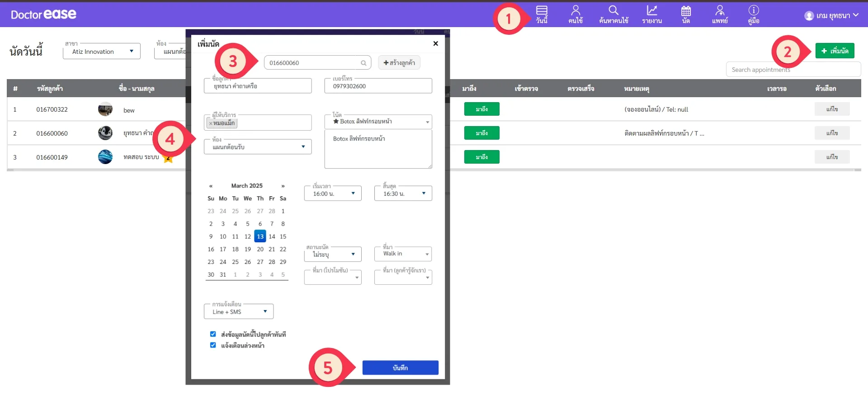This screenshot has width=868, height=414.
Task: Open the Doctors (แพทย์) icon
Action: (720, 10)
